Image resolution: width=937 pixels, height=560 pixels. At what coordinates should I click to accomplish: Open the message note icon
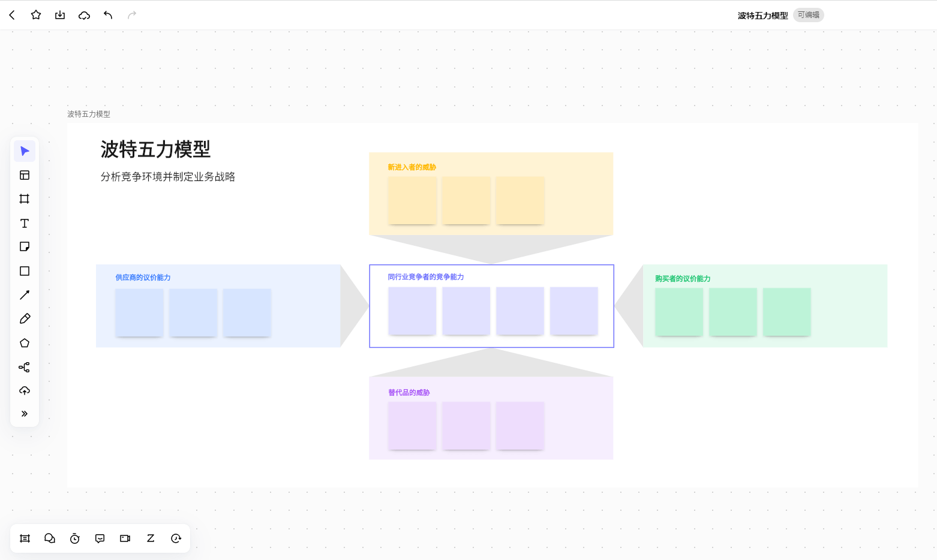(100, 538)
